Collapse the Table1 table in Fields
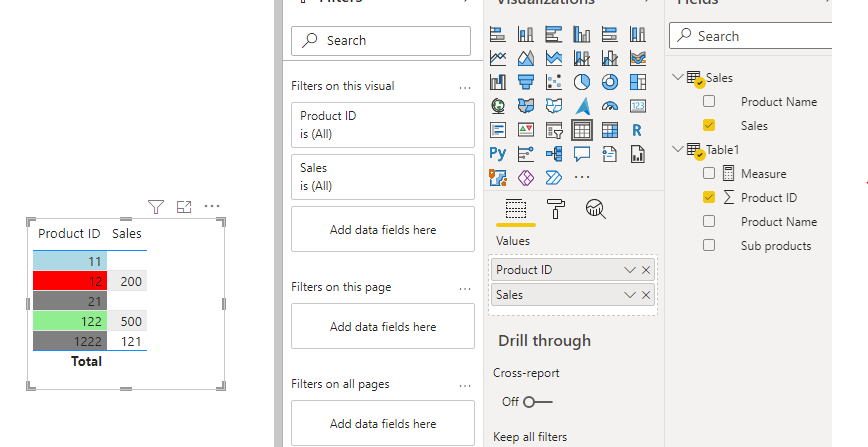This screenshot has width=868, height=447. [678, 148]
